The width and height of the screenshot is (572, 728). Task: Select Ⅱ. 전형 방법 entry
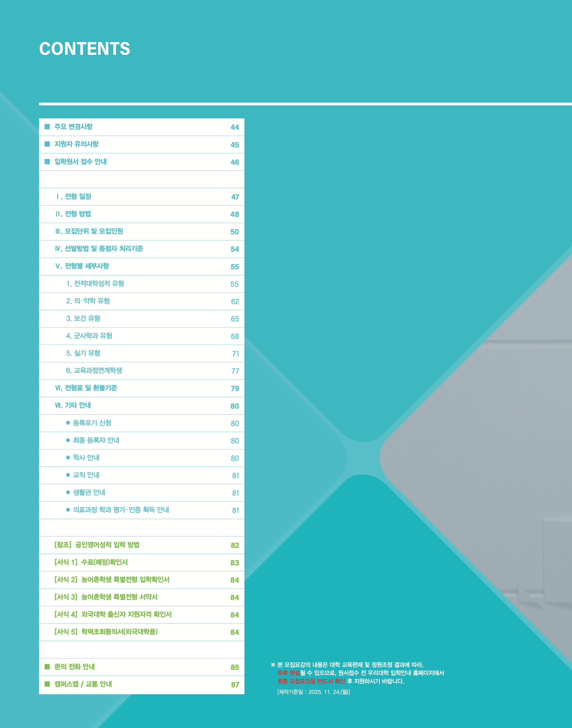click(141, 214)
